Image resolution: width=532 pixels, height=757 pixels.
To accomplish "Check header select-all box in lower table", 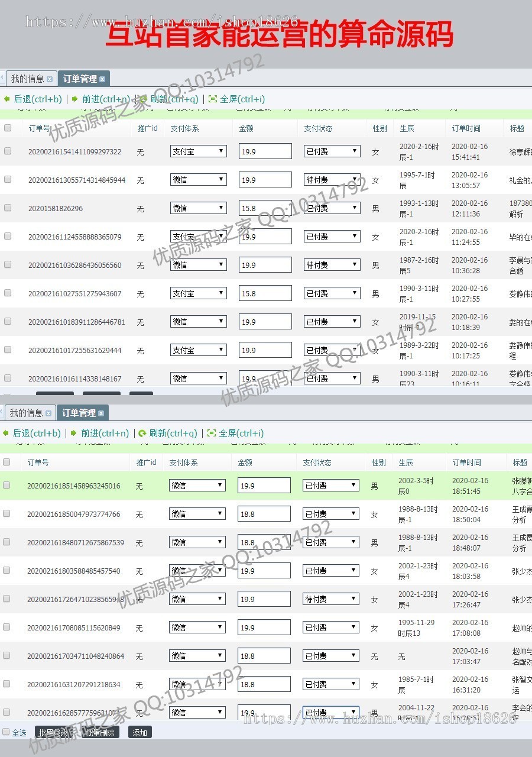I will [x=7, y=462].
